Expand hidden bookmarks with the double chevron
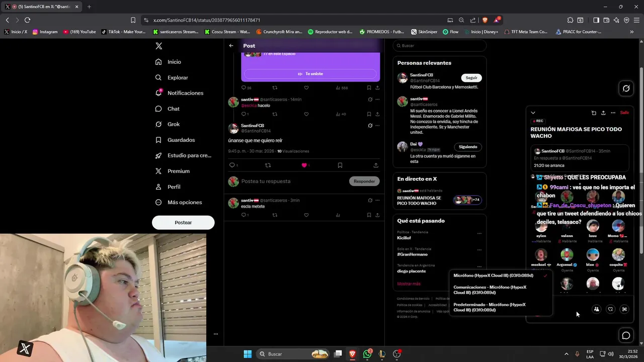Screen dimensions: 644x362 (631, 32)
